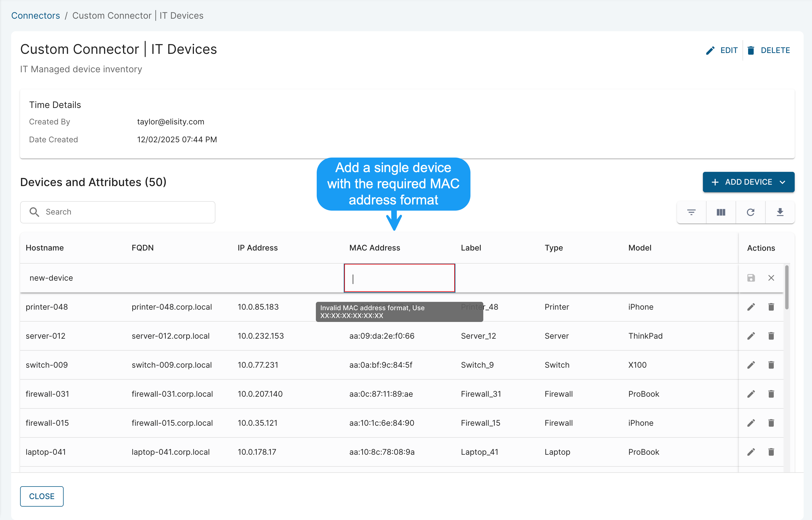This screenshot has height=520, width=812.
Task: Sort by IP Address column header
Action: [x=258, y=248]
